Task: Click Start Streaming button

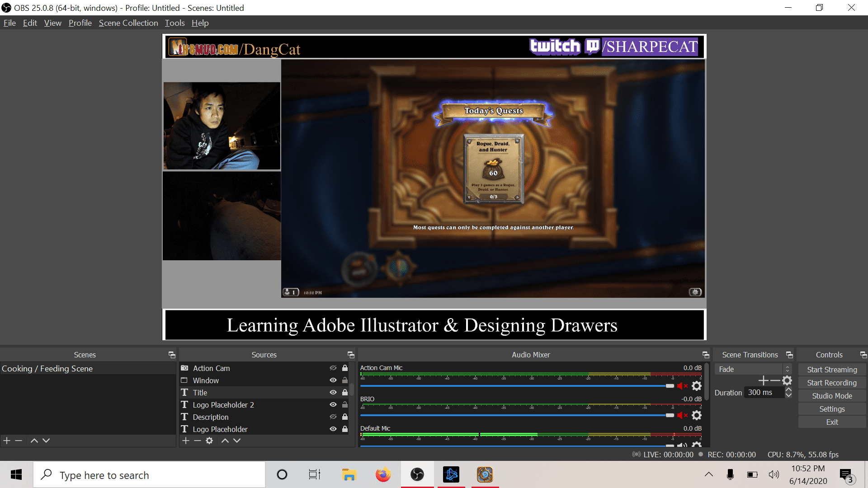Action: (x=832, y=370)
